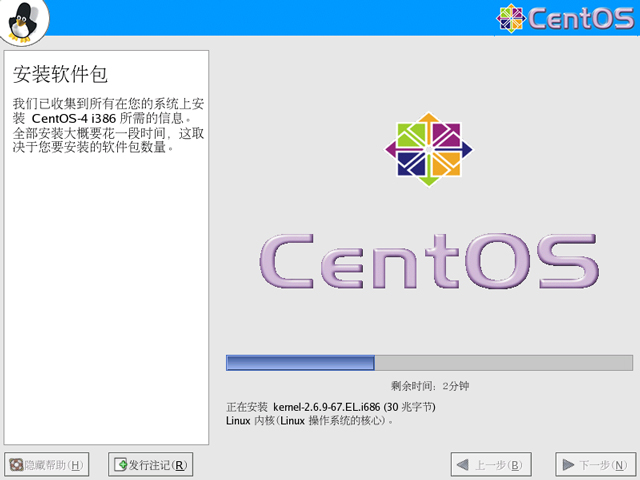
Task: Click the right arrow icon beside 下一步
Action: [567, 465]
